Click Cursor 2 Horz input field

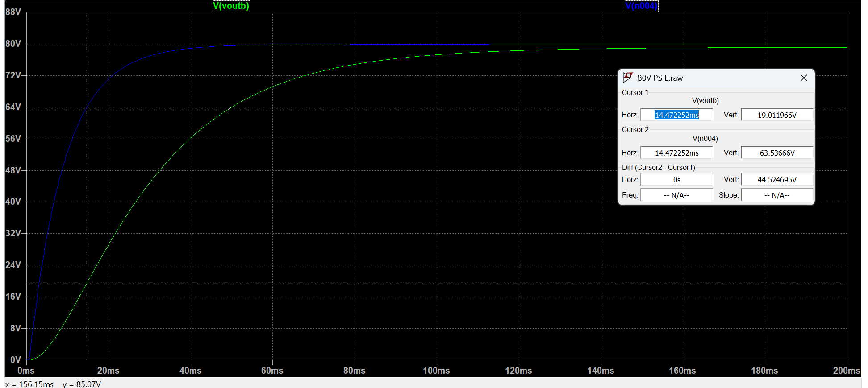pyautogui.click(x=676, y=153)
